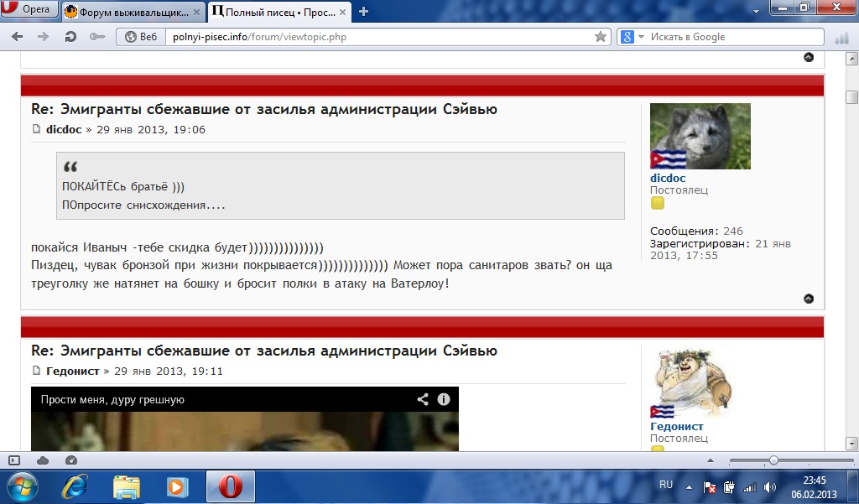Open Гедонист profile link under avatar
The width and height of the screenshot is (859, 504).
point(677,426)
